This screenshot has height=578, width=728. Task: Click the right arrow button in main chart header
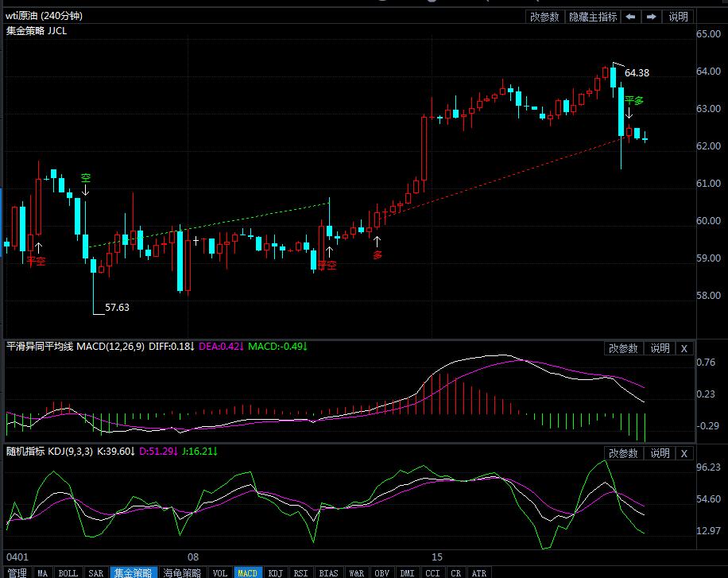coord(651,17)
